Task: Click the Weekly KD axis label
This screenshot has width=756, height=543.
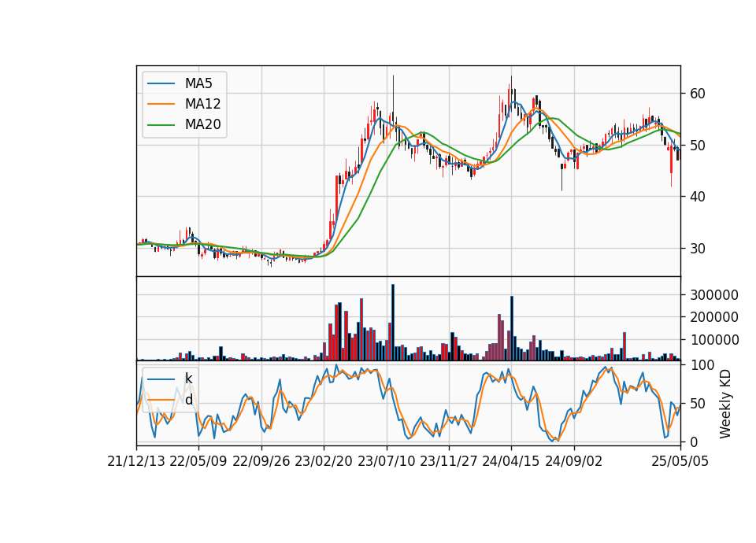Action: (x=725, y=404)
